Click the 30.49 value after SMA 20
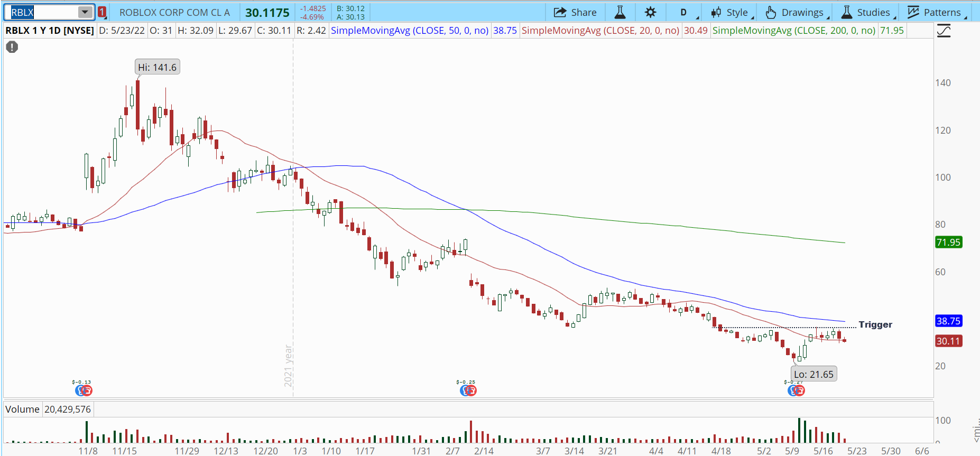This screenshot has width=980, height=456. (x=696, y=31)
